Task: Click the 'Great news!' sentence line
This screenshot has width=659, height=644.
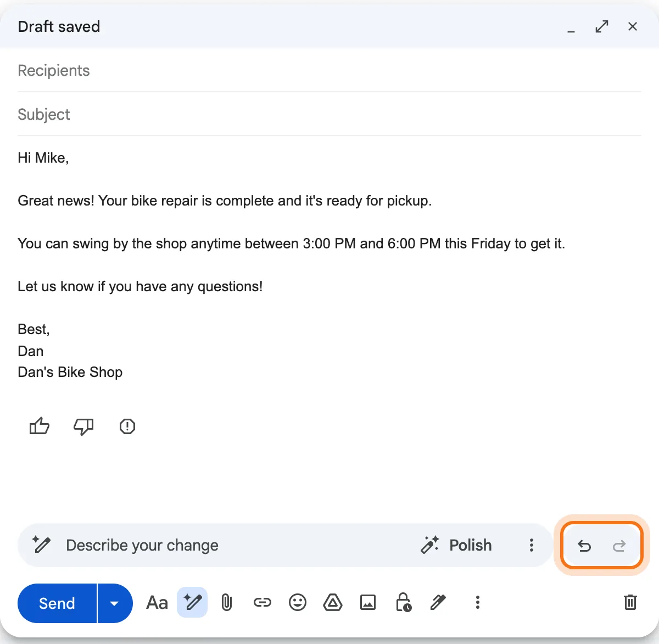Action: click(x=225, y=201)
